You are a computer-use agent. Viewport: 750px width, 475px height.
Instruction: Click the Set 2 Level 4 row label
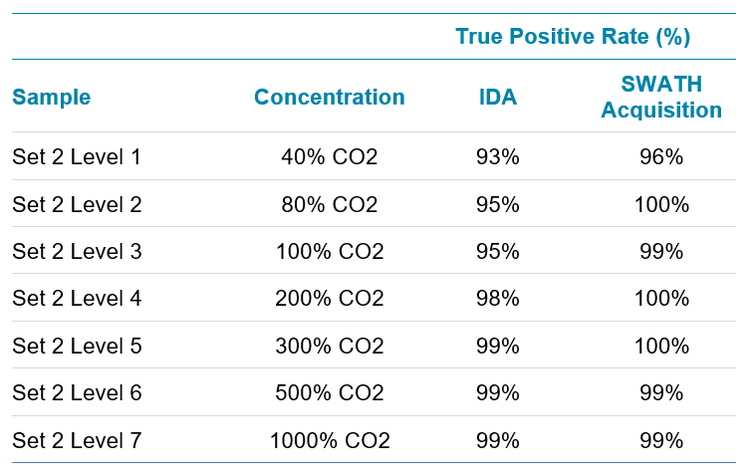77,298
